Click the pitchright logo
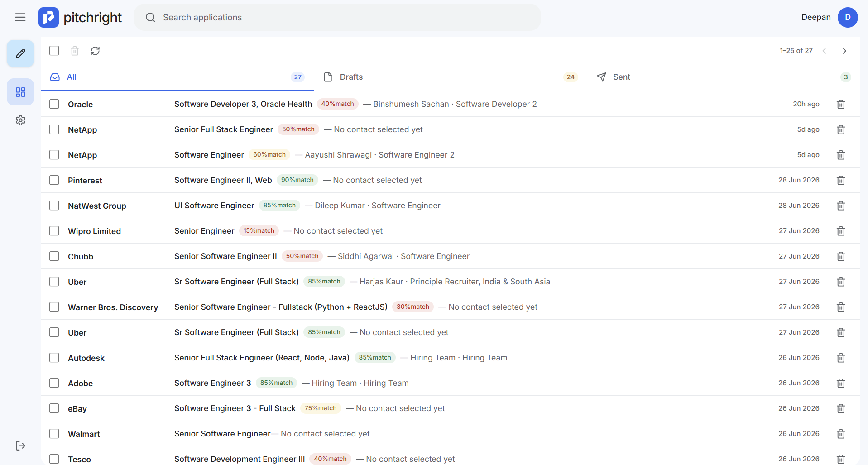Screen dimensions: 868x465 tap(80, 17)
